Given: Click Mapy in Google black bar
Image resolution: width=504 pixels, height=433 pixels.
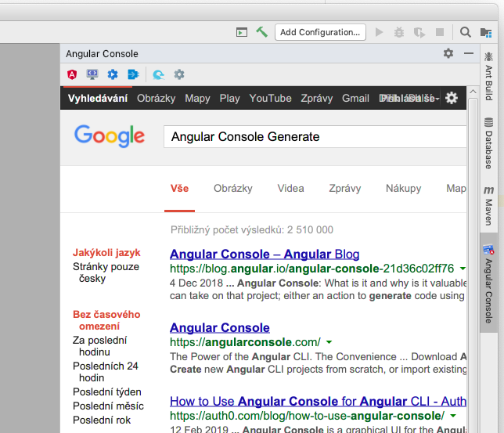Looking at the screenshot, I should [197, 98].
